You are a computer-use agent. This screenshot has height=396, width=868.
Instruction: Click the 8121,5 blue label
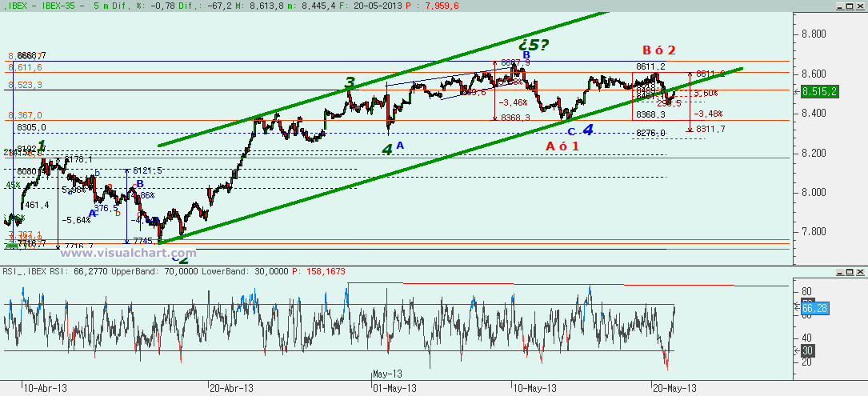point(147,170)
